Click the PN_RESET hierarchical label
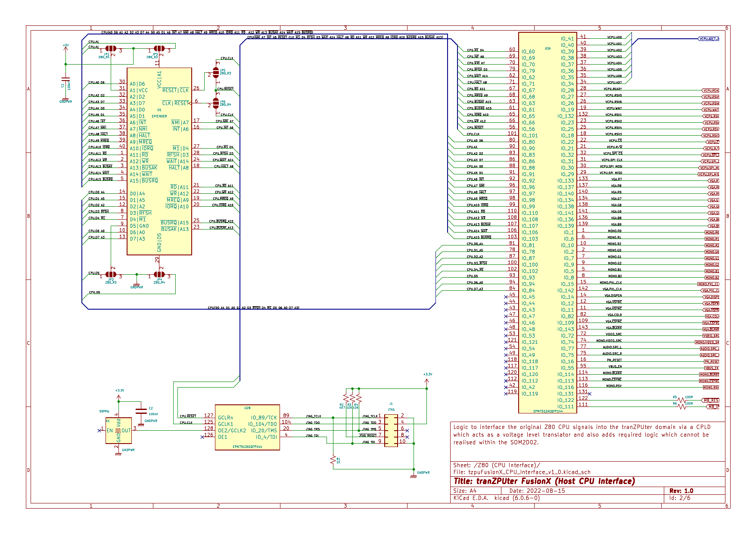 tap(712, 362)
